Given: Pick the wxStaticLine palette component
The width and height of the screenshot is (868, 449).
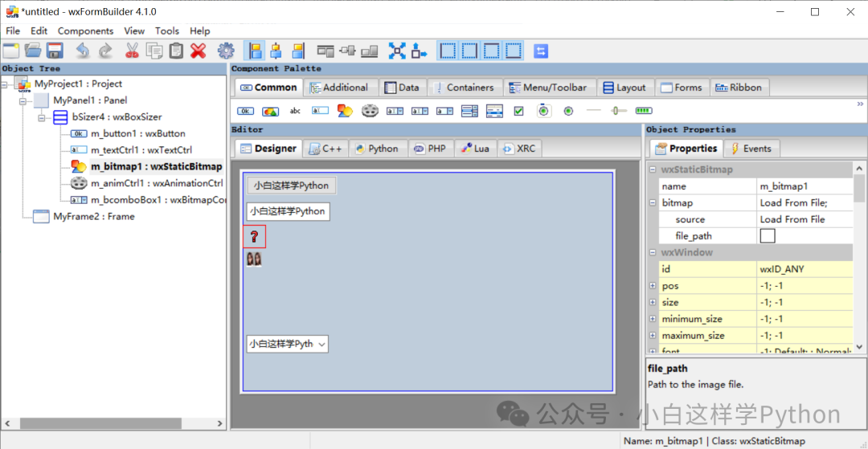Looking at the screenshot, I should (593, 111).
